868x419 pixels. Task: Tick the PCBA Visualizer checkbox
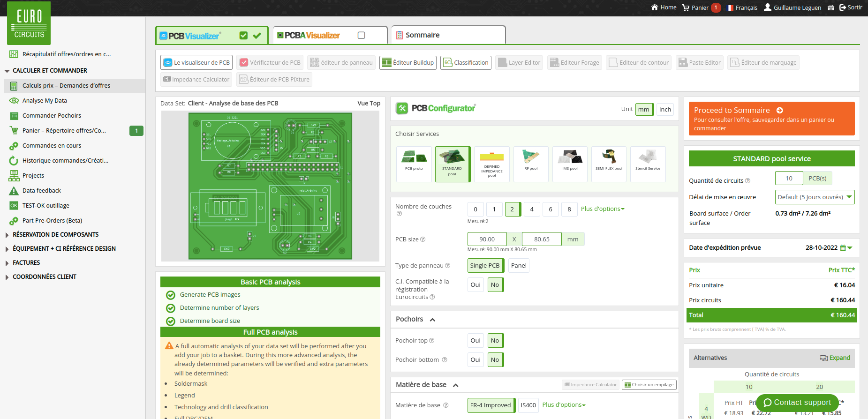click(361, 35)
